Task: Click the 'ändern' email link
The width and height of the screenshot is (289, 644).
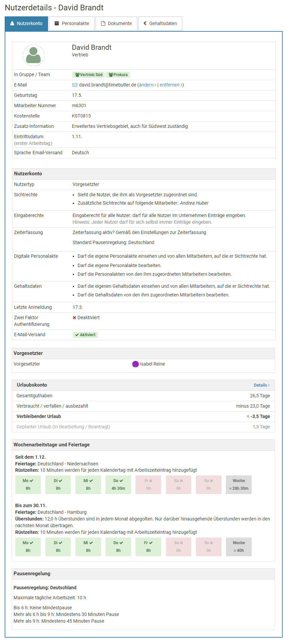Action: coord(147,85)
